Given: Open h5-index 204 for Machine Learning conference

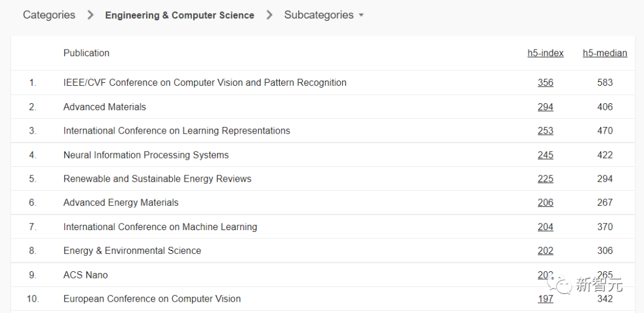Looking at the screenshot, I should 545,227.
